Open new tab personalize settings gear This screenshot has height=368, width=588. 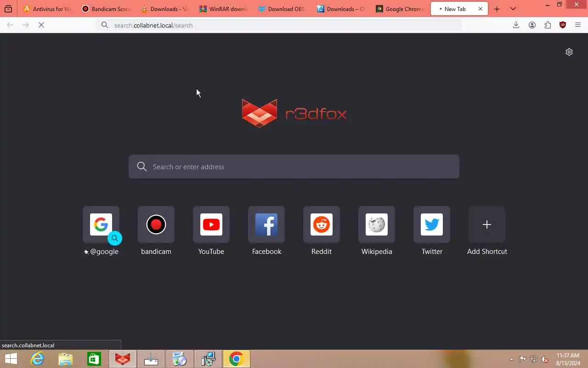569,52
